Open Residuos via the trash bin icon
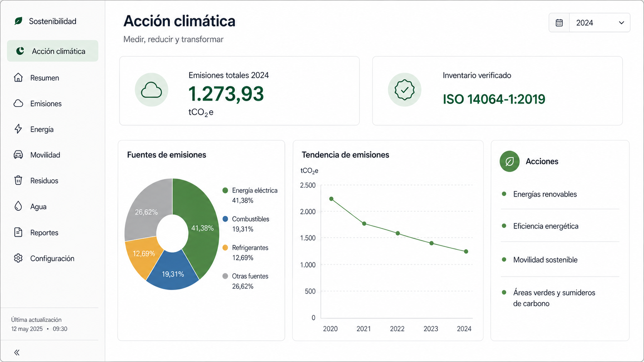644x362 pixels. click(18, 180)
